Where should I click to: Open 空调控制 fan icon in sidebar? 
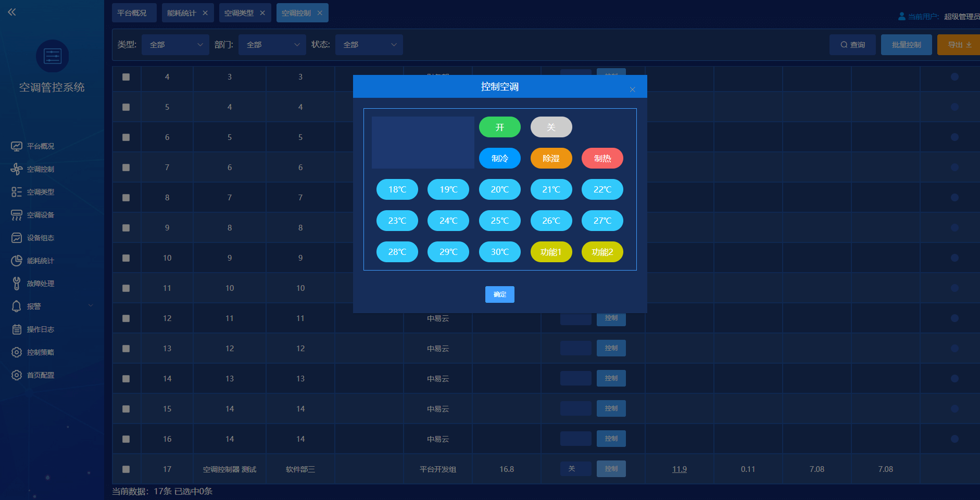point(17,169)
